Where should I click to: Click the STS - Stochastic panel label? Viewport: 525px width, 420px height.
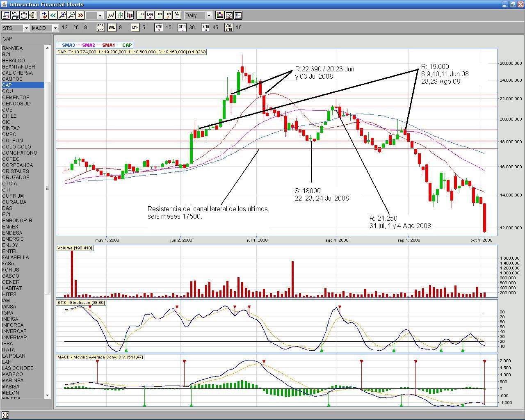click(81, 303)
